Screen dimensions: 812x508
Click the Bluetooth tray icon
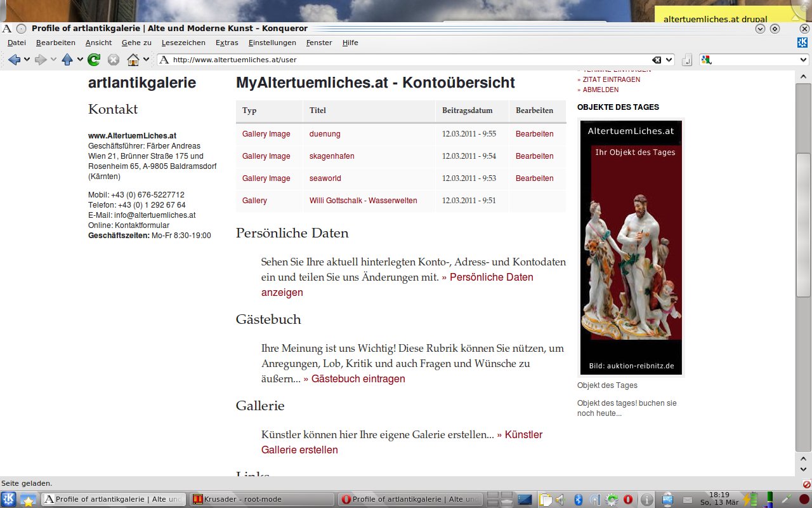[x=579, y=500]
